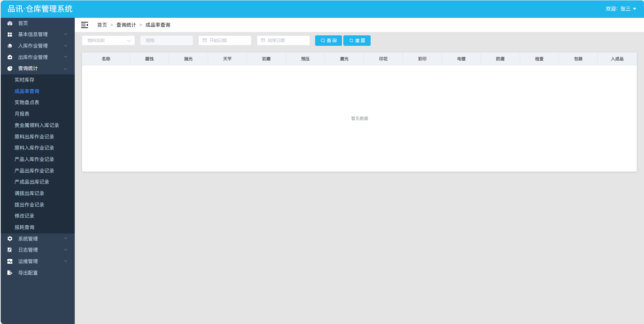Open the 张三 user dropdown menu

click(x=621, y=9)
